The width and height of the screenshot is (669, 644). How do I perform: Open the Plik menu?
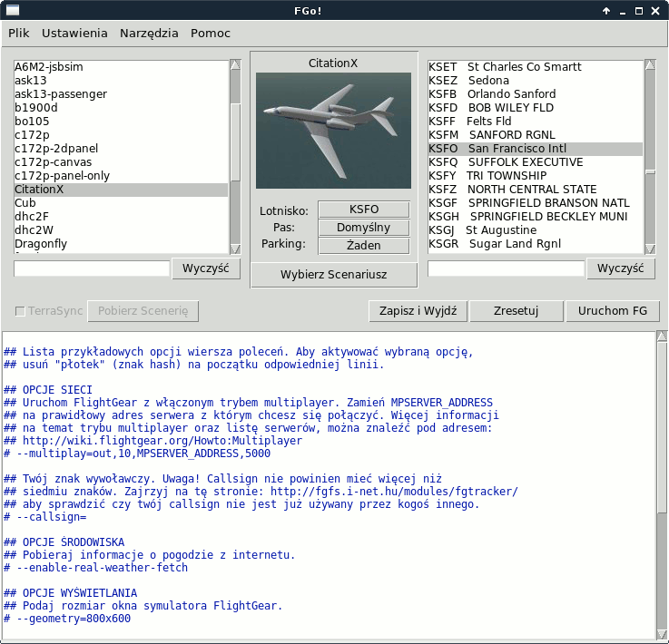[x=19, y=34]
